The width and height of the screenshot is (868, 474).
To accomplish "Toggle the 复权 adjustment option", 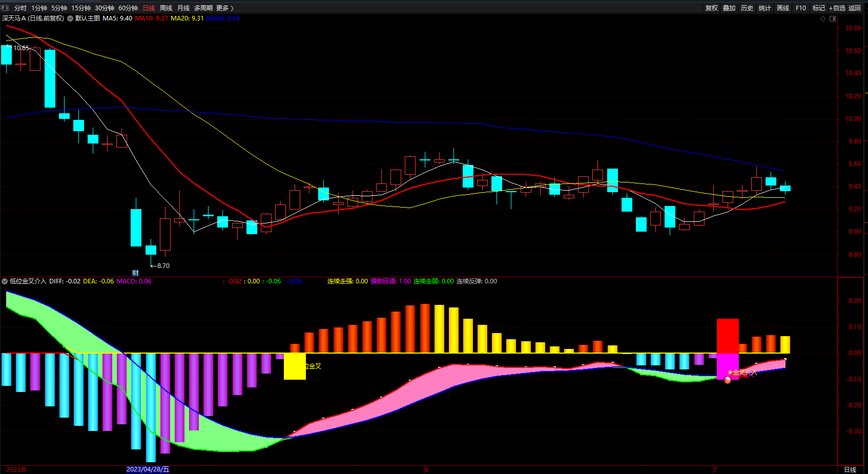I will tap(712, 8).
